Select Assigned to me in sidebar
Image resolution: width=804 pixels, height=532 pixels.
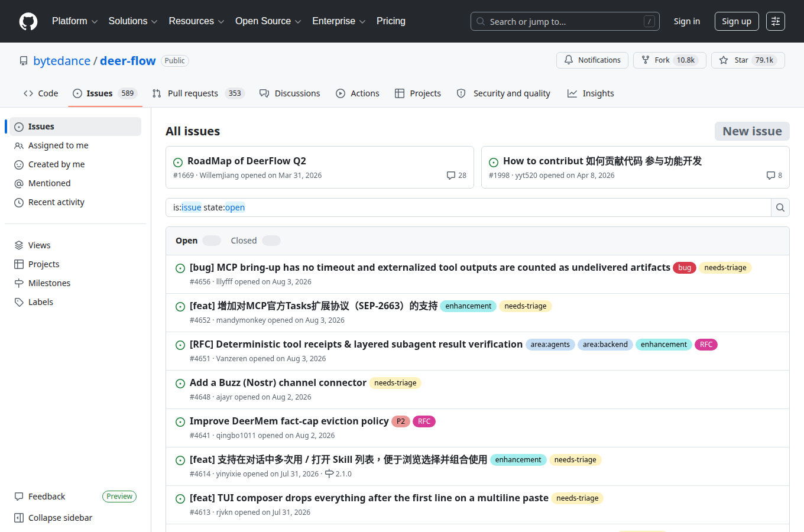(75, 145)
